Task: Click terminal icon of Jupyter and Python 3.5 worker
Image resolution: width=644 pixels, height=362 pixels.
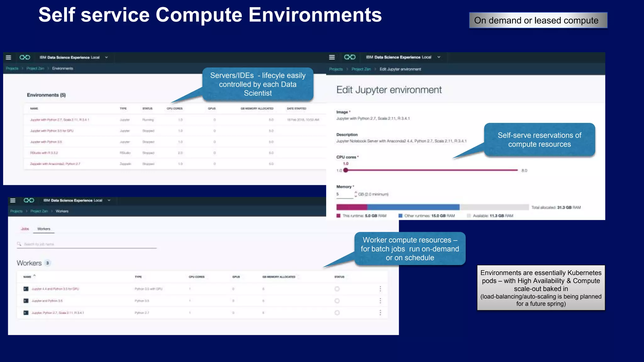Action: pos(26,301)
